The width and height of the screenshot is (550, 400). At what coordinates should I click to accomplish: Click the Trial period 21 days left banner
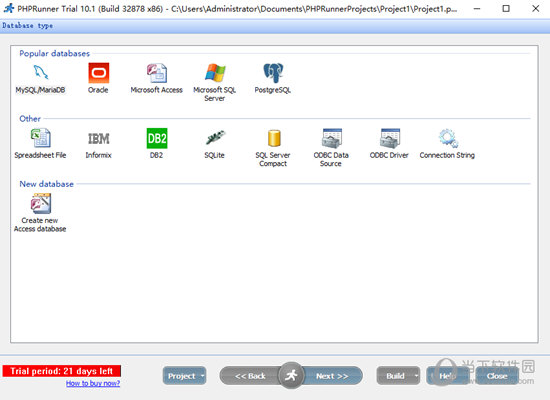[62, 371]
